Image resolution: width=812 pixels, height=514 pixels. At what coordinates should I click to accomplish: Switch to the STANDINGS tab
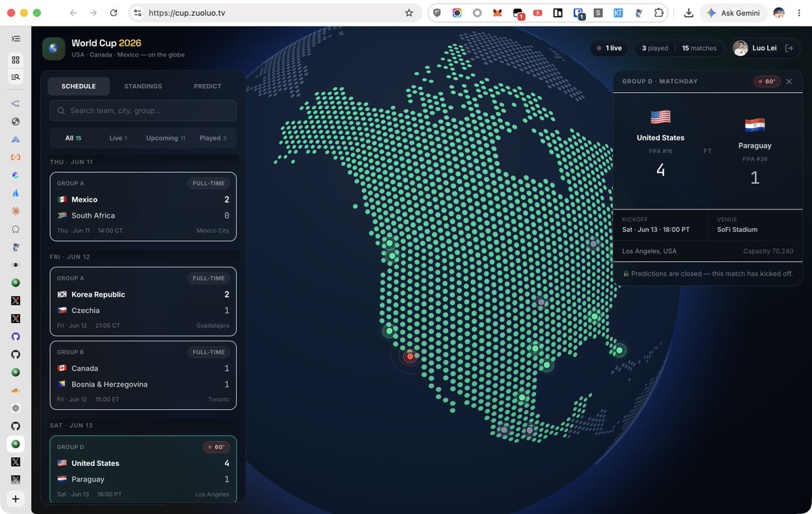click(143, 86)
